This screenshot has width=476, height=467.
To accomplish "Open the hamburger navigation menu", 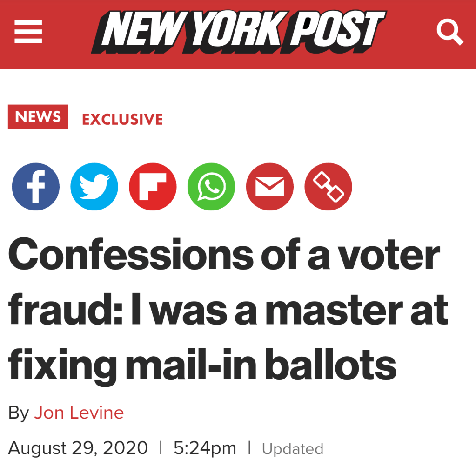I will tap(28, 33).
